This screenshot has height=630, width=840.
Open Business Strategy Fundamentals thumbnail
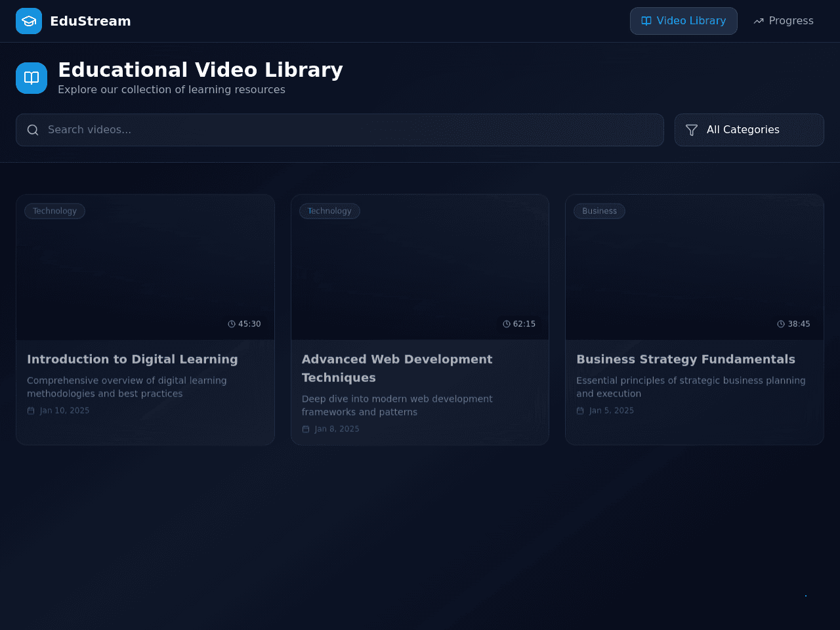(x=694, y=267)
